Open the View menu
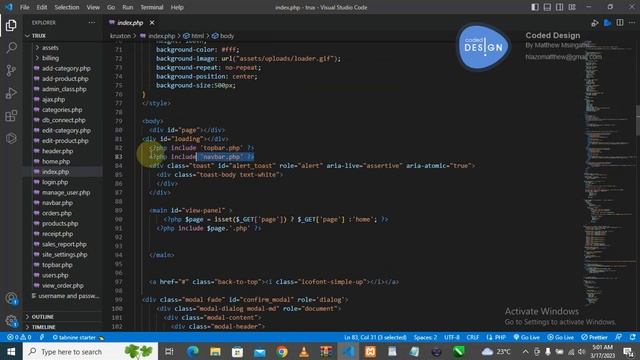This screenshot has height=360, width=640. pyautogui.click(x=93, y=7)
